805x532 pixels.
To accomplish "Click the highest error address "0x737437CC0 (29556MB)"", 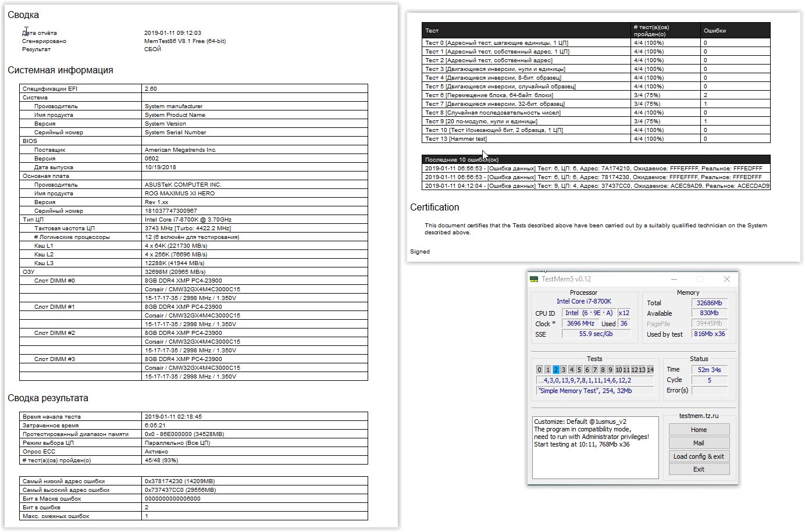I will pos(180,490).
